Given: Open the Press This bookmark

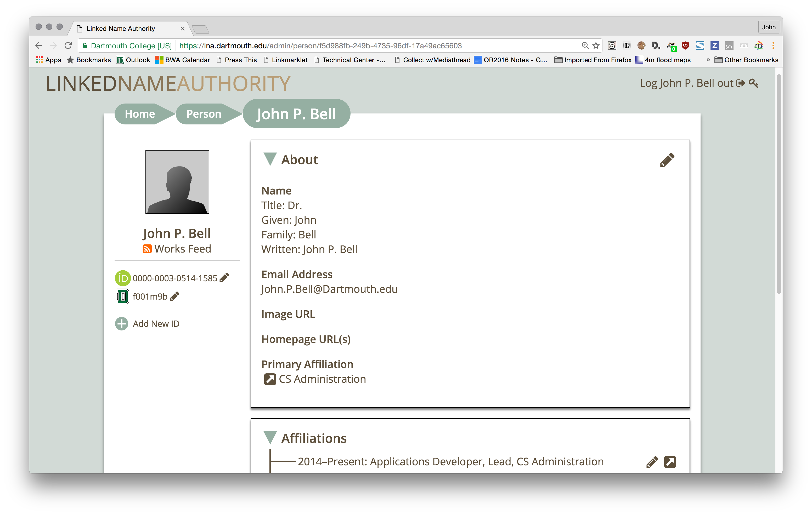Looking at the screenshot, I should 237,60.
